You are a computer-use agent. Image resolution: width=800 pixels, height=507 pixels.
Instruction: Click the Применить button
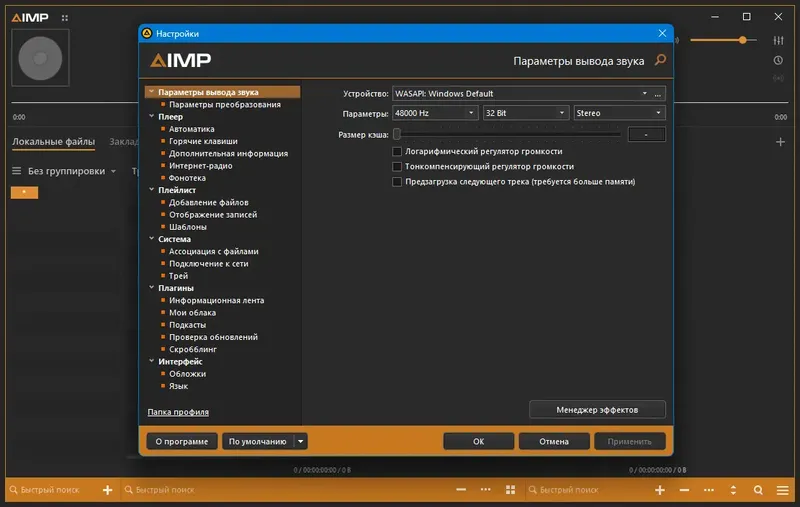pos(630,441)
